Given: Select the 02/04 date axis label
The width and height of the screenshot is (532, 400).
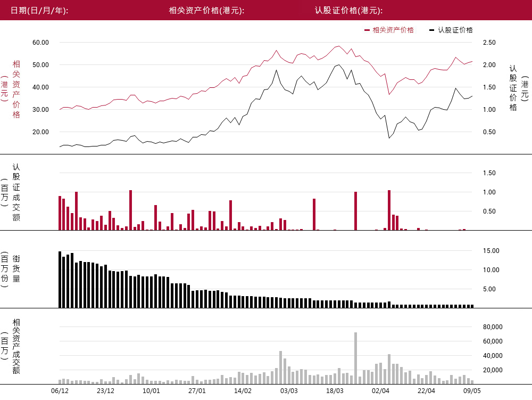Looking at the screenshot, I should (381, 391).
